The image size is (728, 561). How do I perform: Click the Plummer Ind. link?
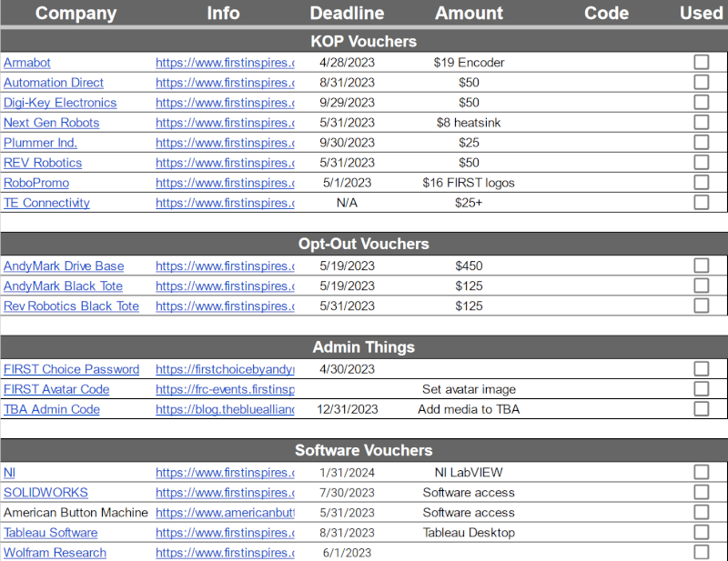tap(40, 143)
